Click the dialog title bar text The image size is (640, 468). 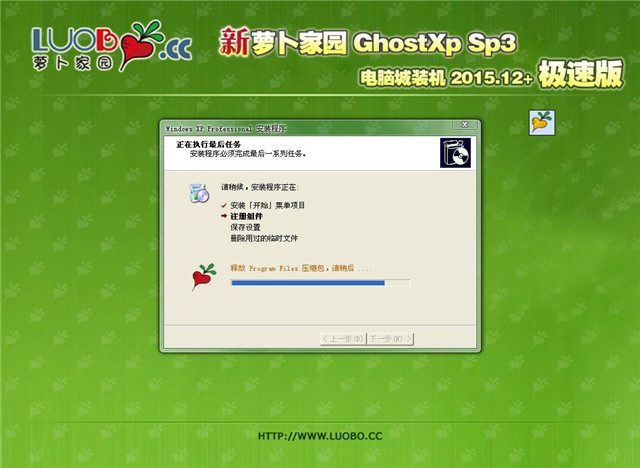(226, 129)
